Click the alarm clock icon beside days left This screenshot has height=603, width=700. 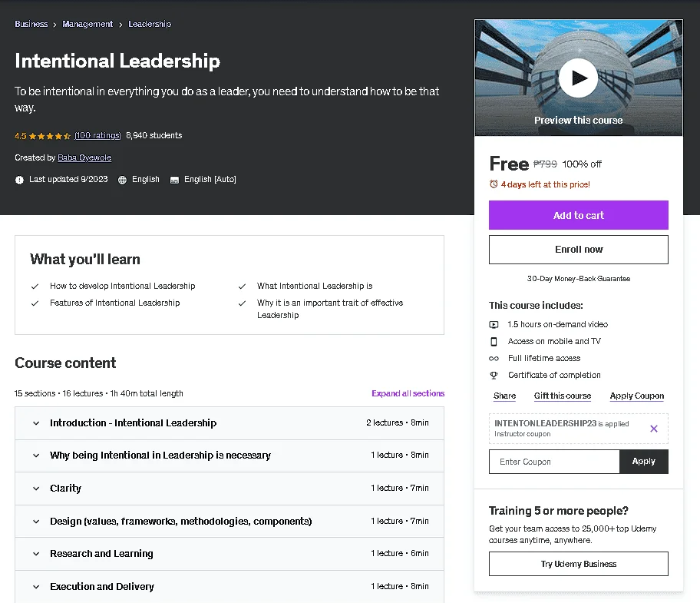tap(494, 184)
